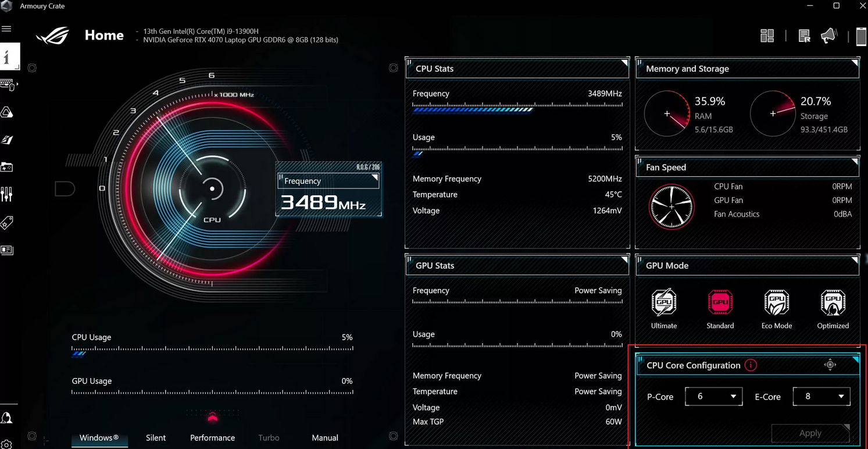Open the User Center profile icon

pyautogui.click(x=7, y=418)
